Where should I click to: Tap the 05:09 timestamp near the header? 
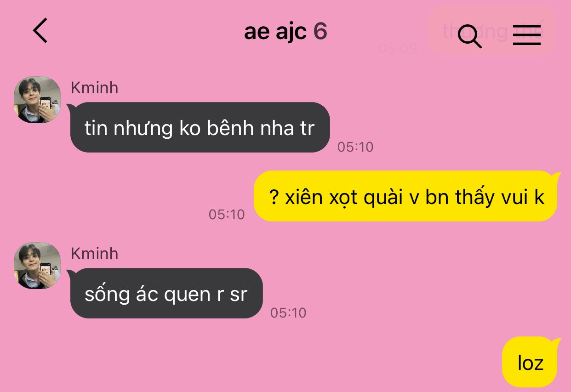tap(398, 48)
